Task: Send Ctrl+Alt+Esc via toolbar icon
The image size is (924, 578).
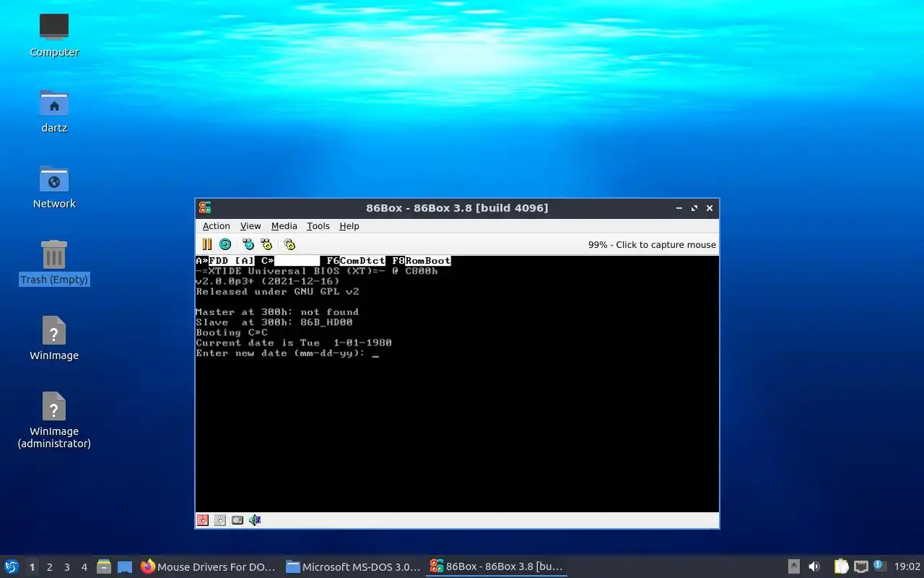Action: pos(266,245)
